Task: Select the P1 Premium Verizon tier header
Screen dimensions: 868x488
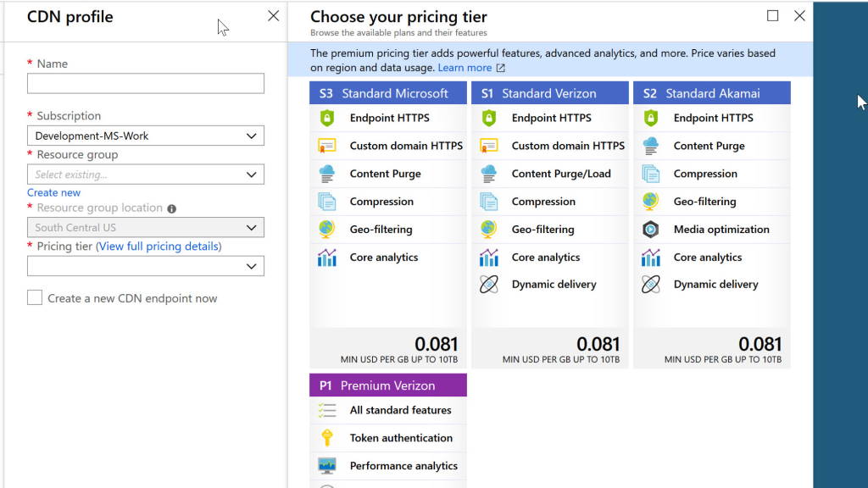Action: pyautogui.click(x=387, y=385)
